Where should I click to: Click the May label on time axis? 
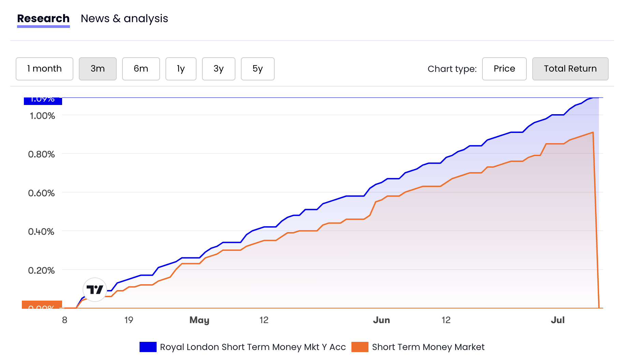click(x=199, y=320)
